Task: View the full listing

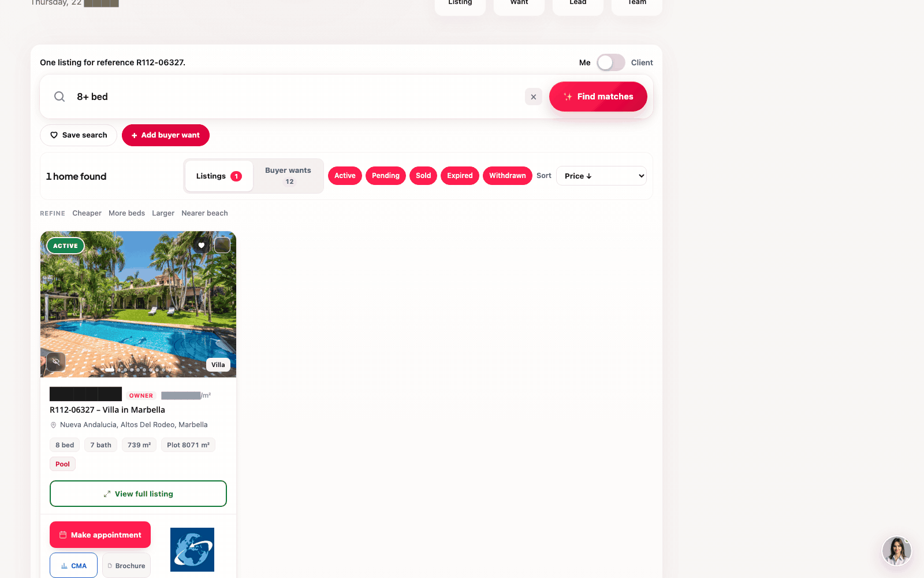Action: pos(138,494)
